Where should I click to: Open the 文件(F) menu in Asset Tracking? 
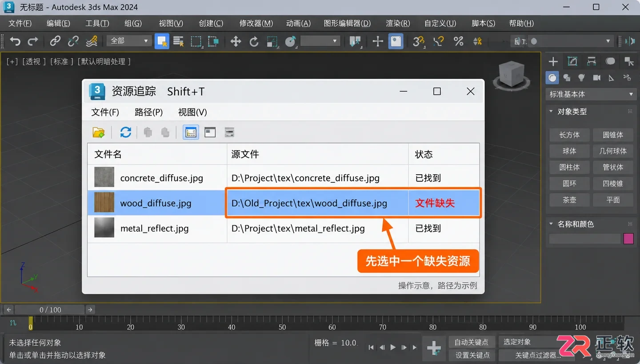click(105, 112)
